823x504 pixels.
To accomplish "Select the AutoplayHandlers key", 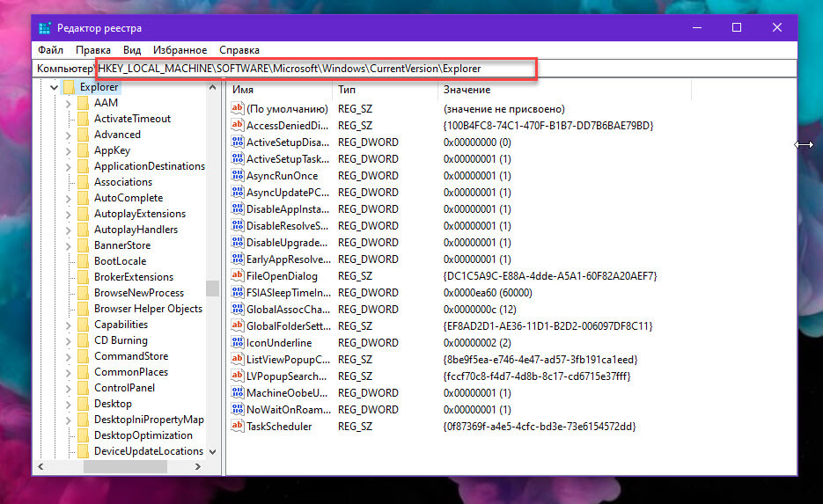I will tap(136, 230).
